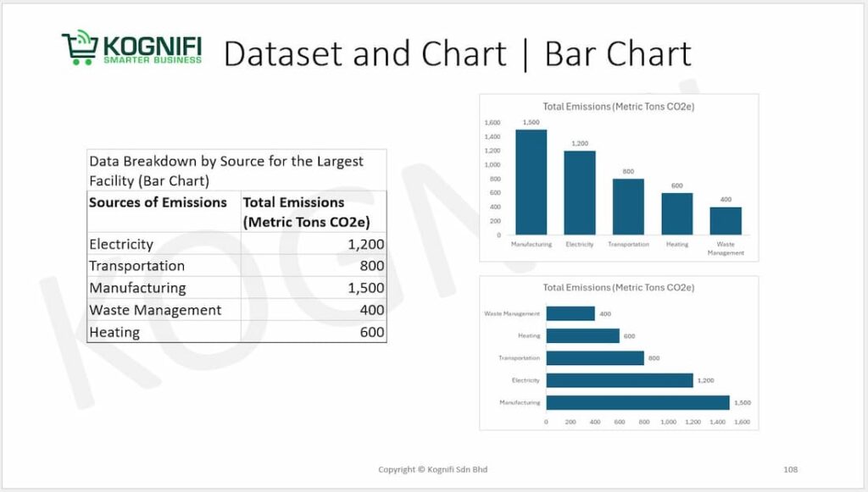
Task: Click the 1,500 label beside the horizontal Manufacturing bar
Action: (x=743, y=403)
